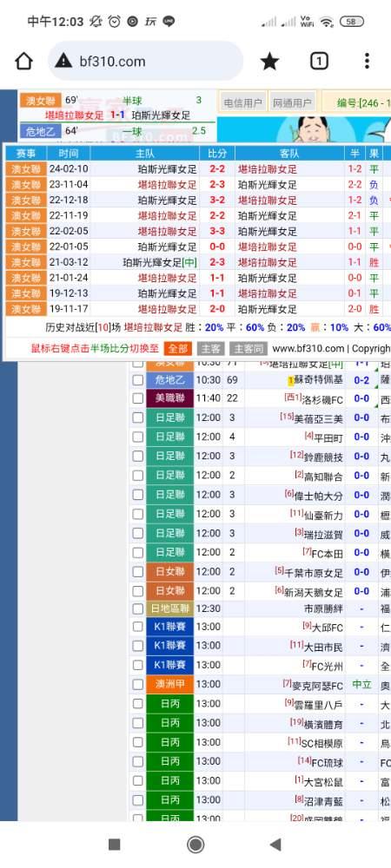
Task: Open the Chrome three-dot menu
Action: [367, 61]
